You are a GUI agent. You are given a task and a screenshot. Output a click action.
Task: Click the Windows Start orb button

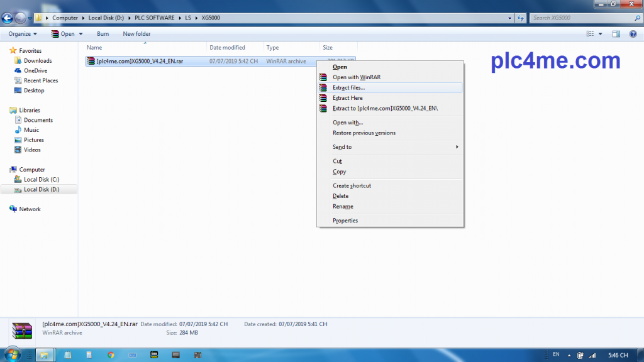tap(12, 355)
